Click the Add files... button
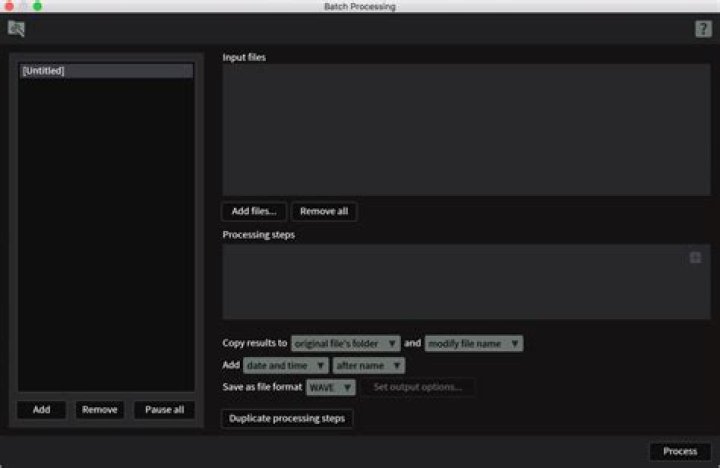The height and width of the screenshot is (468, 720). (254, 211)
